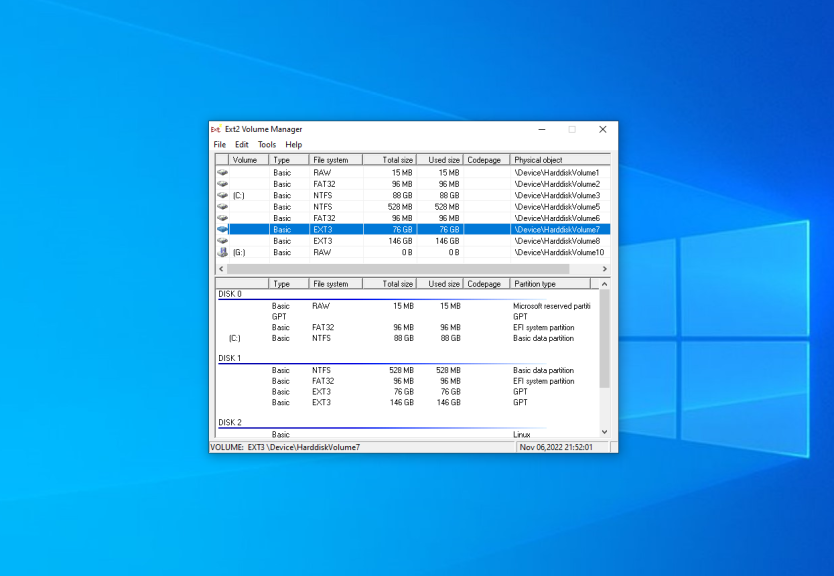Open the Tools menu
The width and height of the screenshot is (834, 576).
coord(267,145)
